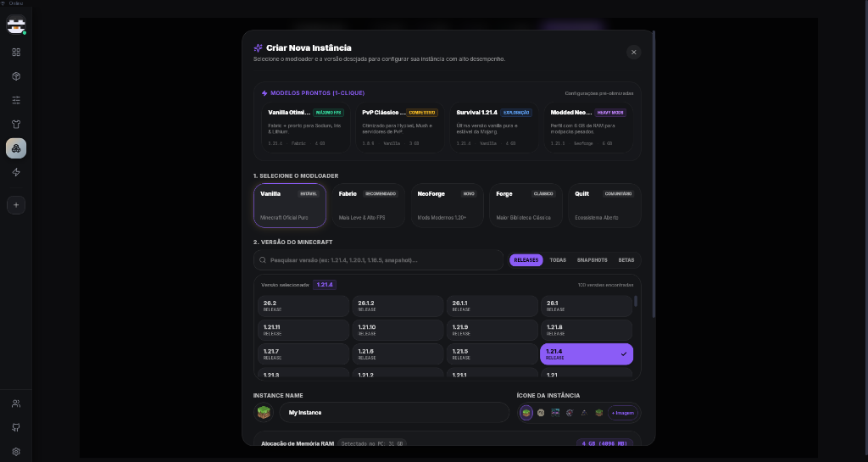Select the Vanilla modloader

pyautogui.click(x=290, y=205)
